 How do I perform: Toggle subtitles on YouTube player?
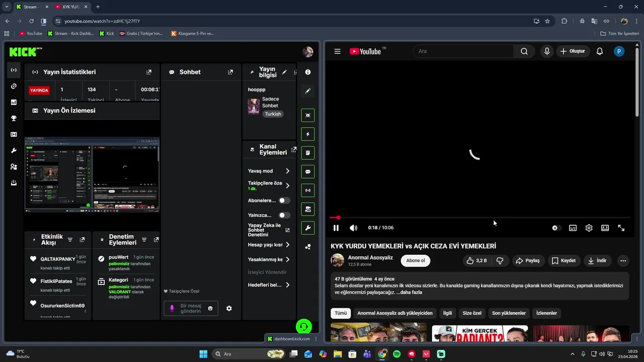tap(573, 228)
